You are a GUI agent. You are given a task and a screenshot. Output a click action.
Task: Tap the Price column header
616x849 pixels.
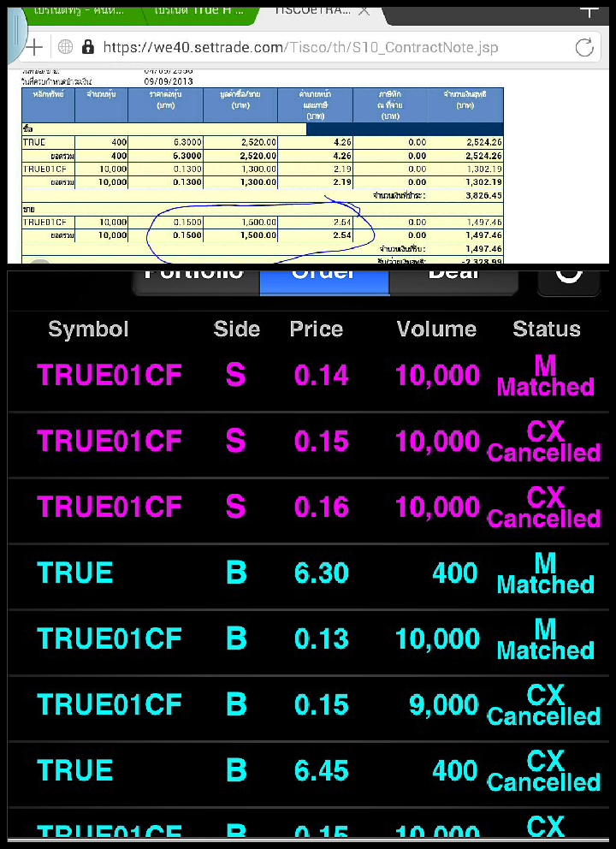coord(316,330)
